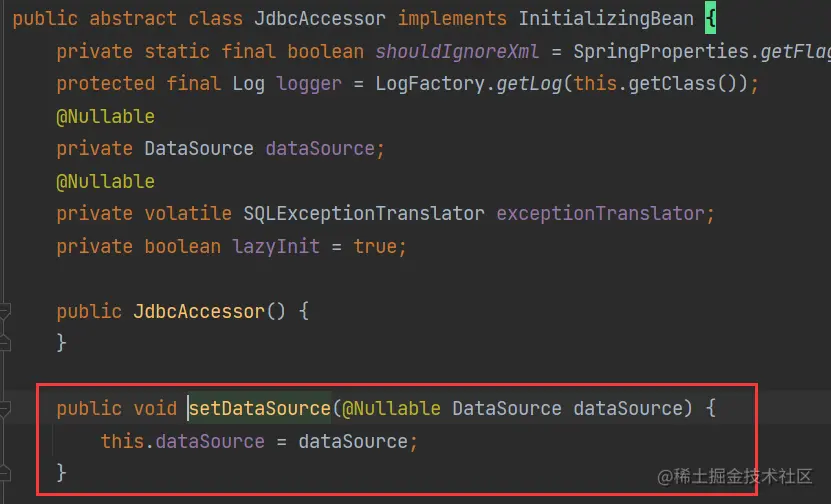Collapse the setDataSource method fold marker
831x504 pixels.
[x=5, y=409]
